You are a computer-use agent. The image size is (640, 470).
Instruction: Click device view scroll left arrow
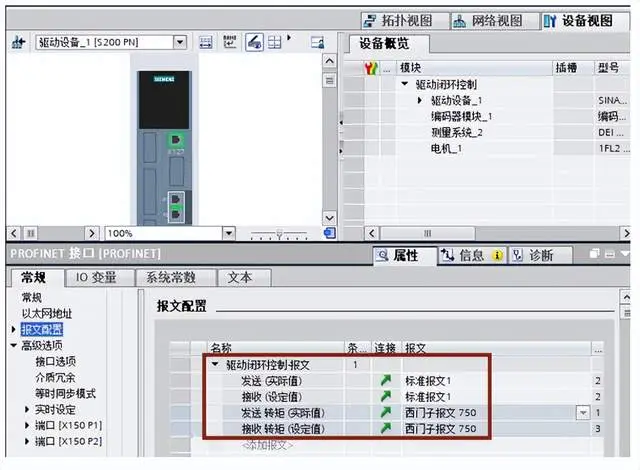pyautogui.click(x=14, y=233)
